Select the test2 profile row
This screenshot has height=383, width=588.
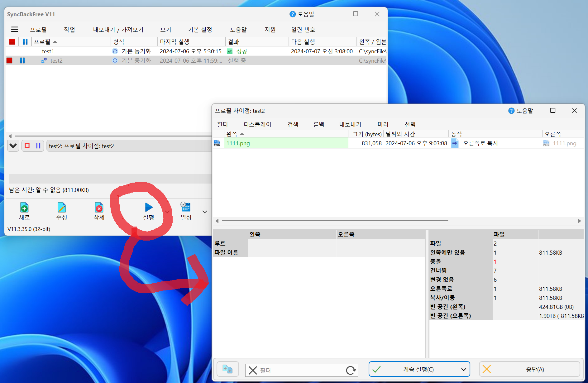click(x=196, y=60)
